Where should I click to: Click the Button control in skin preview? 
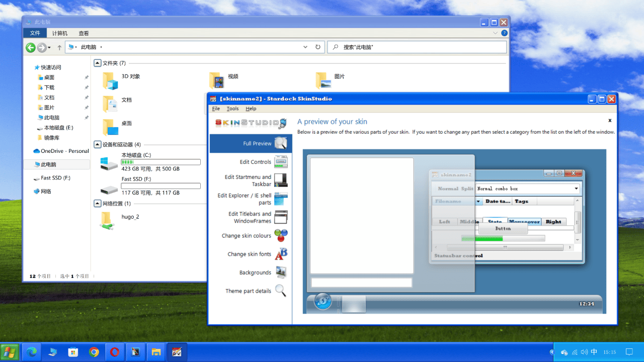[503, 228]
